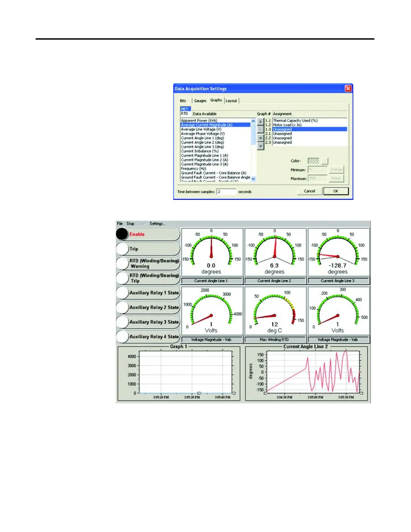
Task: Click the assign arrow (>) button
Action: [x=261, y=122]
